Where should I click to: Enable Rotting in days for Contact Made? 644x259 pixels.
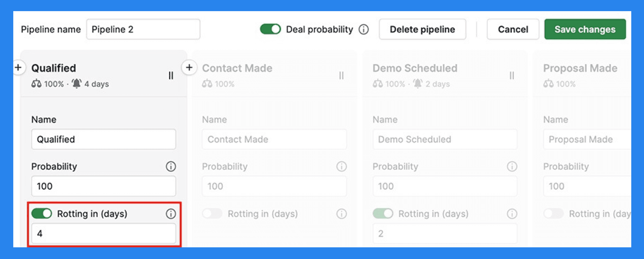coord(212,214)
